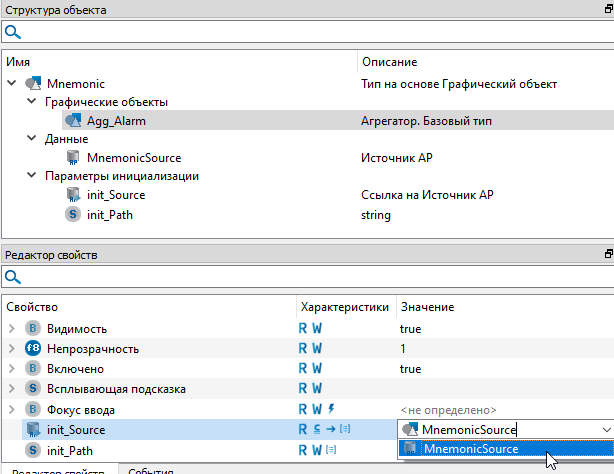The height and width of the screenshot is (474, 614).
Task: Collapse the Параметры инициализации group
Action: tap(31, 176)
